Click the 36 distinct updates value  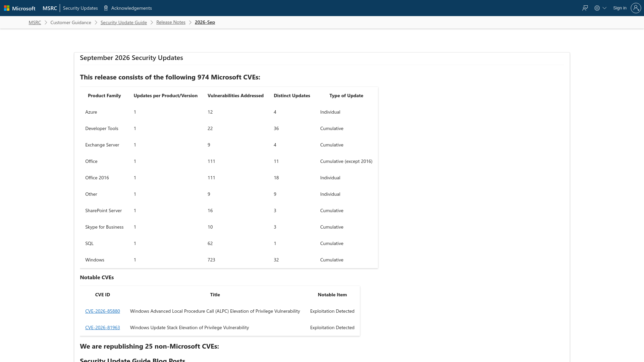[x=276, y=128]
